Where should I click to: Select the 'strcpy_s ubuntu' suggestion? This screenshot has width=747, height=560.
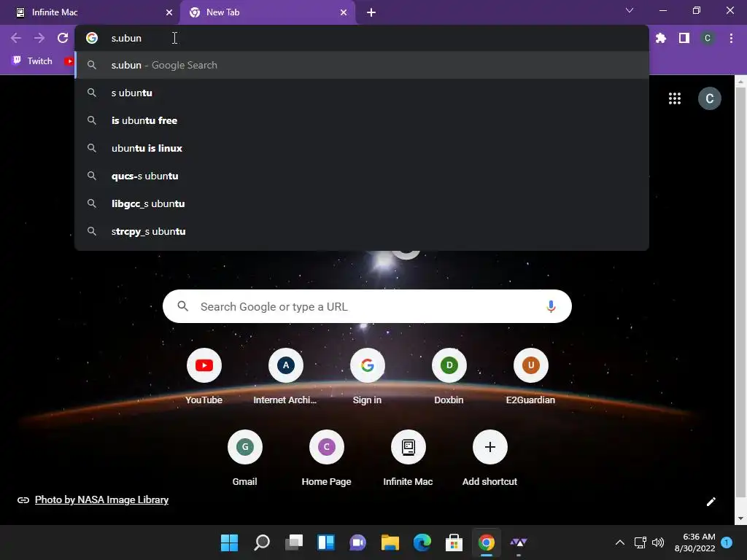click(362, 231)
